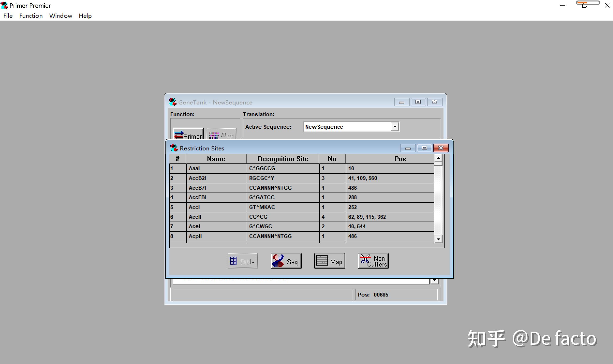Maximize the GeneTank window
This screenshot has height=364, width=613.
click(418, 102)
